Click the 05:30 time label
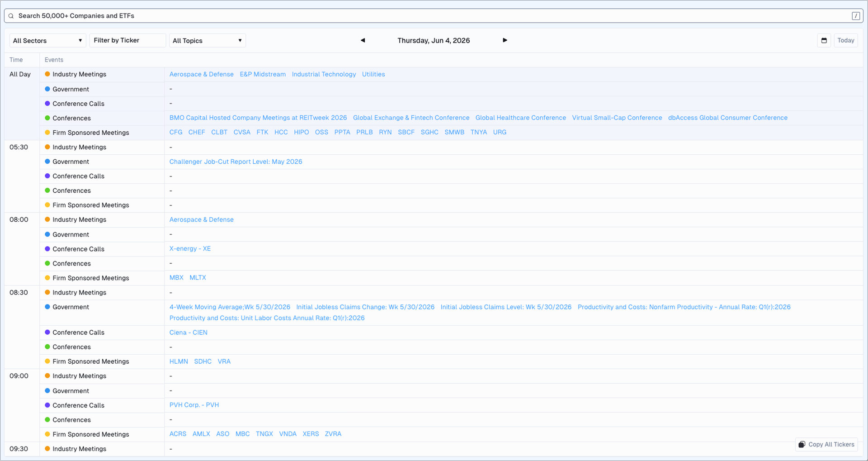Viewport: 868px width, 461px height. pos(19,147)
